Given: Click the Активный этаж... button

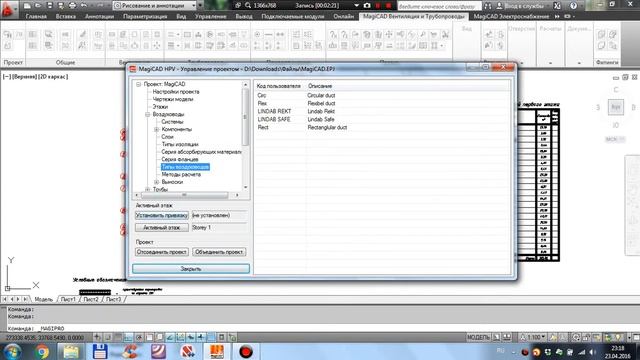Looking at the screenshot, I should pos(162,227).
